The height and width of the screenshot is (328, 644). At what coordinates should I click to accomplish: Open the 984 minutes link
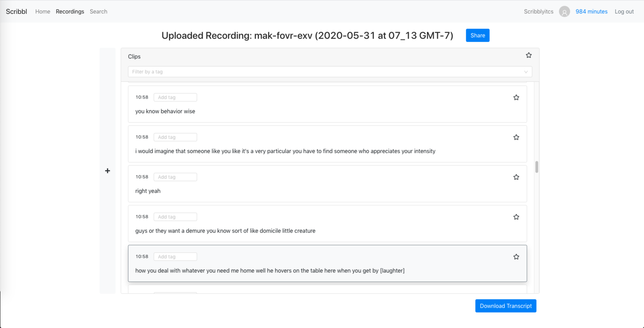coord(592,12)
